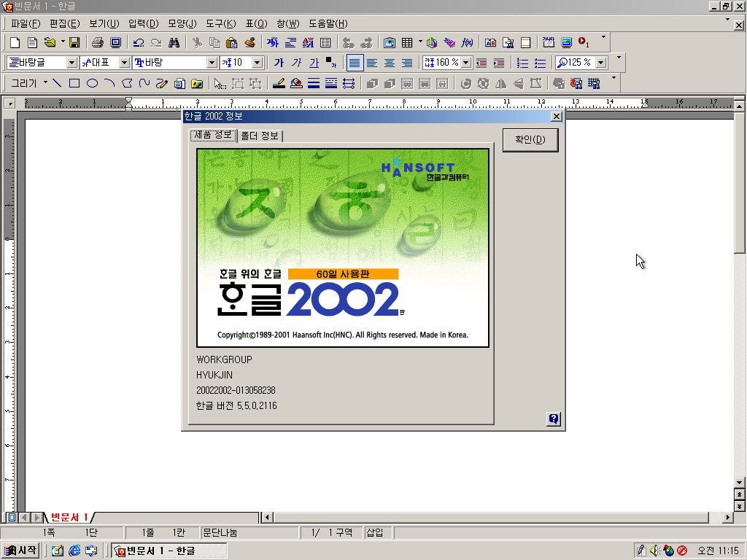This screenshot has width=747, height=560.
Task: Click the line color pen icon
Action: point(279,84)
